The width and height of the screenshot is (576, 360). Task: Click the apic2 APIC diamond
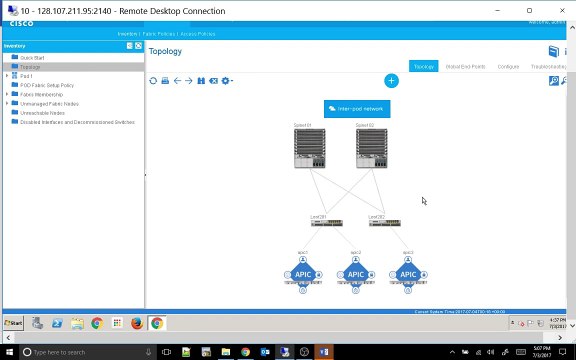click(356, 275)
